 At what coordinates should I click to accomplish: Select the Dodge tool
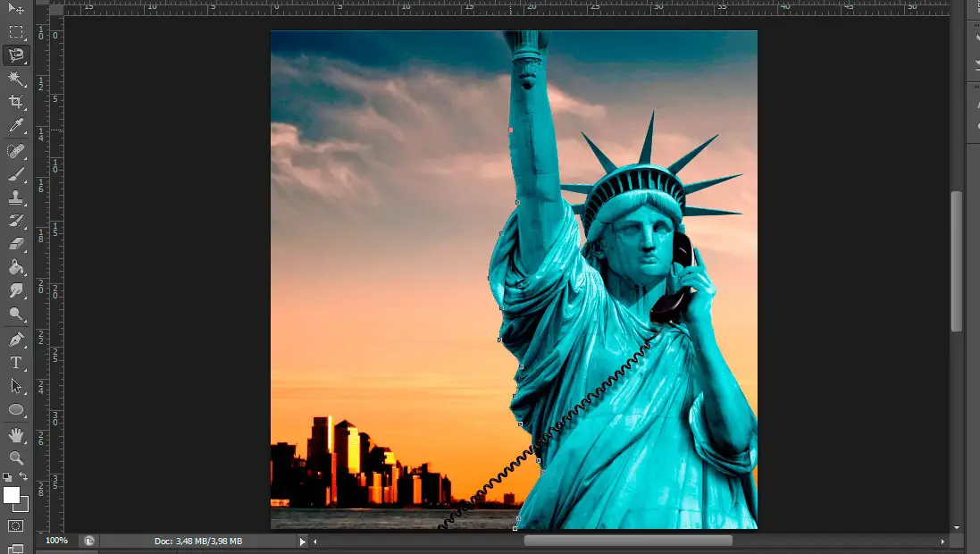point(16,315)
